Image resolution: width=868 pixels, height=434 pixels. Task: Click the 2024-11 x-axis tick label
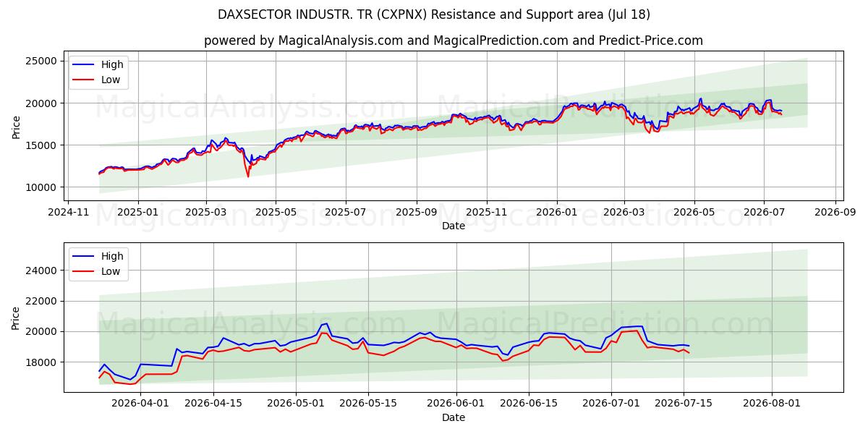pos(69,213)
